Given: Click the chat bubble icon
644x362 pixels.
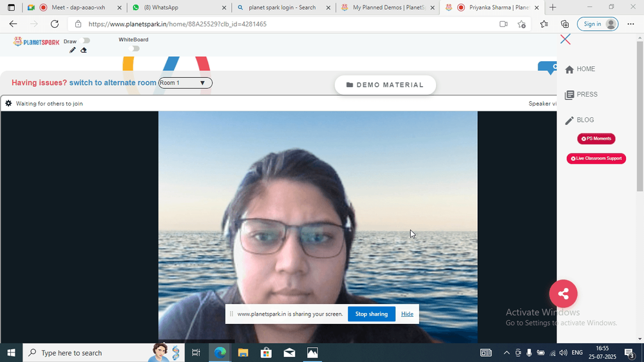Looking at the screenshot, I should coord(547,68).
